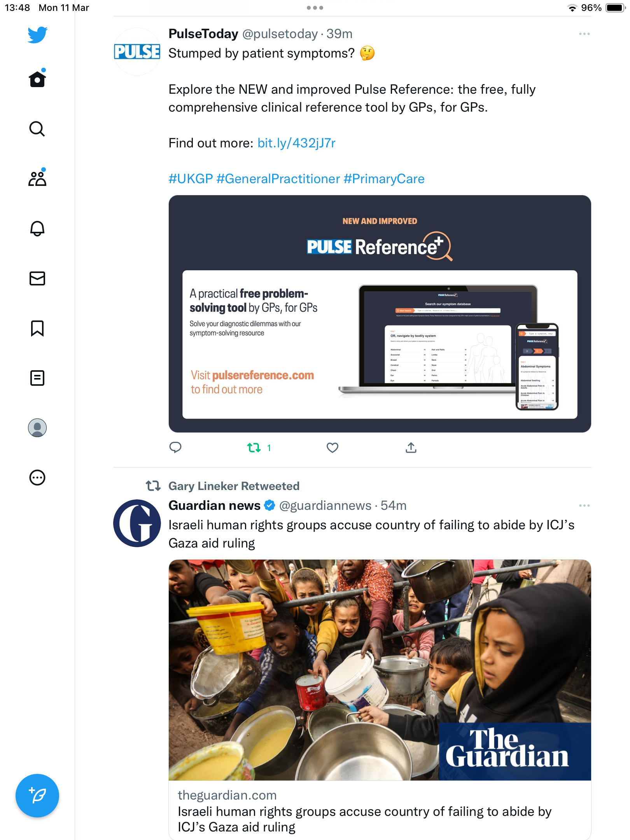Toggle like on the PulseToday tweet
630x840 pixels.
[332, 448]
